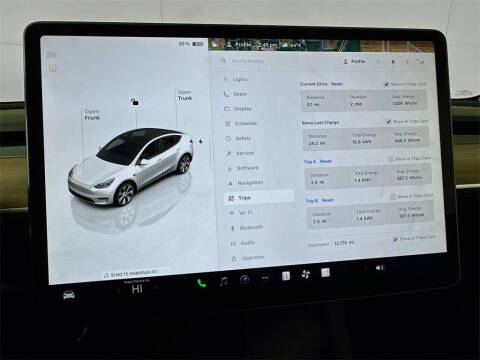
Task: Open Frunk from the car view
Action: point(92,115)
